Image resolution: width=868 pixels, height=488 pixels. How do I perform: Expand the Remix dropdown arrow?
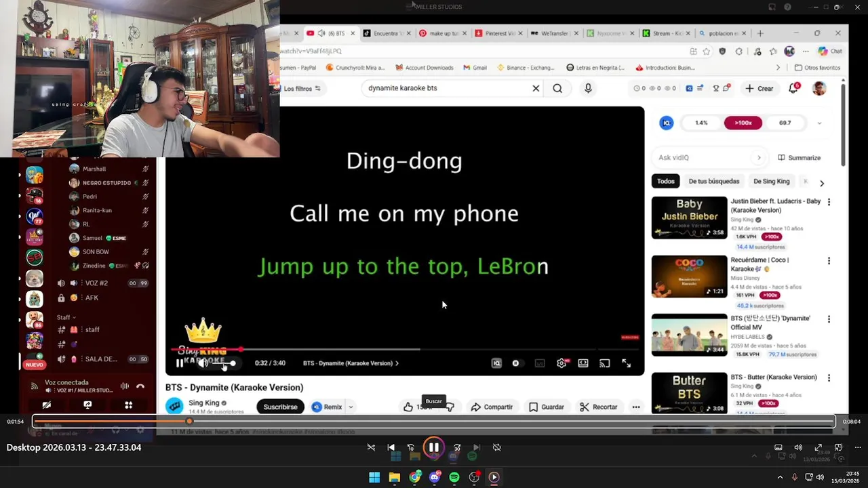(351, 407)
